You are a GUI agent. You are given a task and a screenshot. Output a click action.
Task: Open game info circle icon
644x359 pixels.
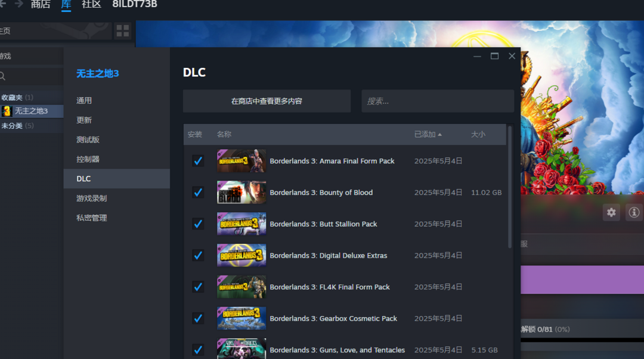634,212
